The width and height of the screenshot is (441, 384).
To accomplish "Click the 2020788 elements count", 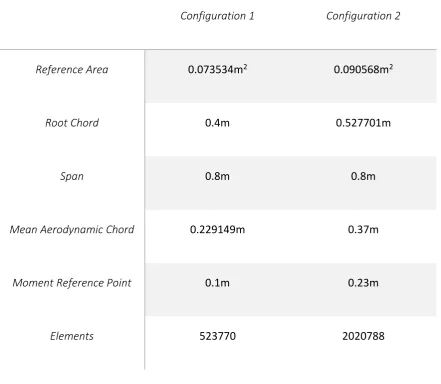I will (x=363, y=336).
